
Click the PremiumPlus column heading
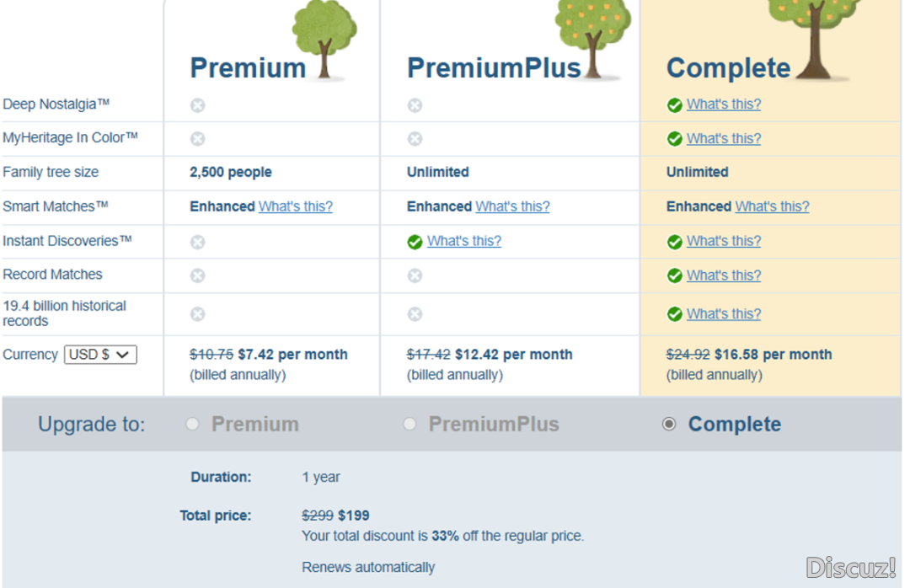[x=494, y=68]
